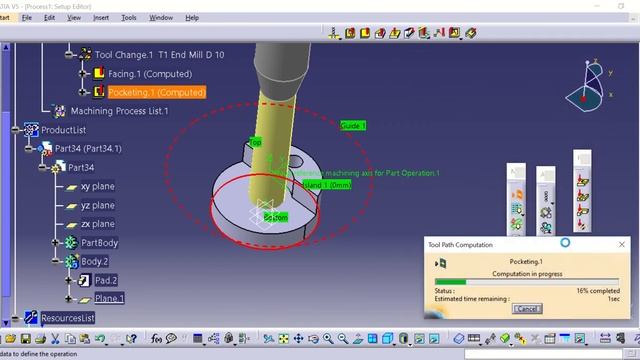The height and width of the screenshot is (360, 640).
Task: Expand the PartBody node
Action: coord(56,243)
